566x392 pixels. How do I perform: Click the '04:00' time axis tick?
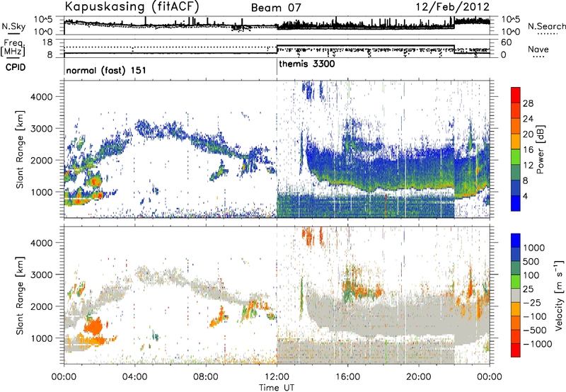[135, 377]
